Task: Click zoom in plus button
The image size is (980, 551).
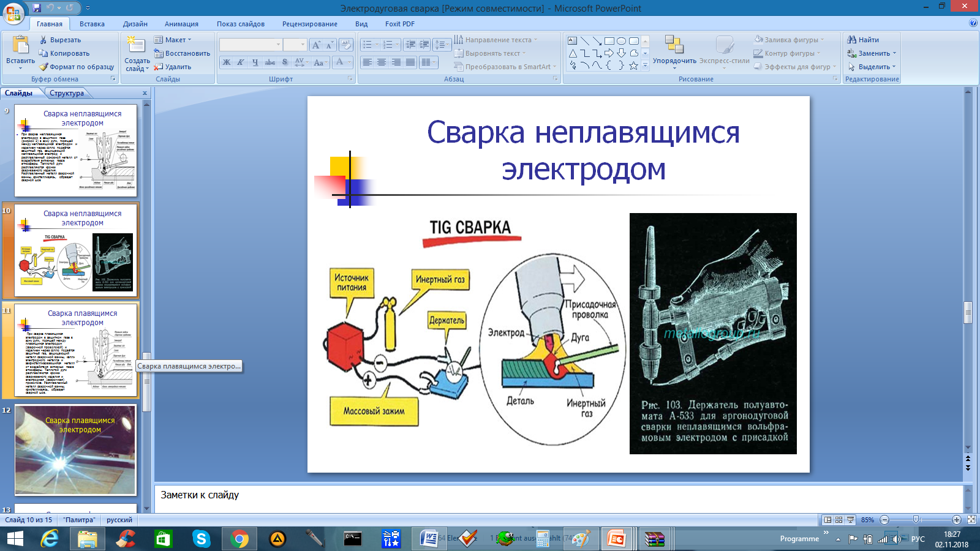Action: click(x=957, y=520)
